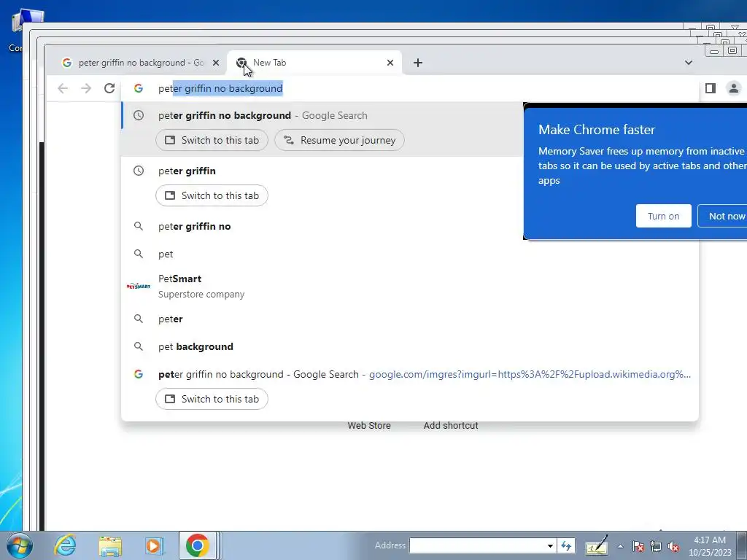Select the 'peter' search suggestion
The image size is (747, 560).
410,319
